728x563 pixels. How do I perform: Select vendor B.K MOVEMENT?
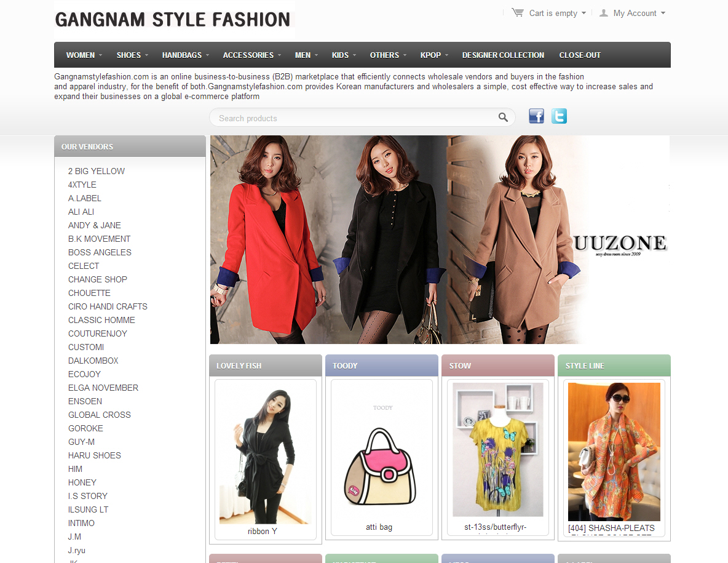(x=100, y=239)
